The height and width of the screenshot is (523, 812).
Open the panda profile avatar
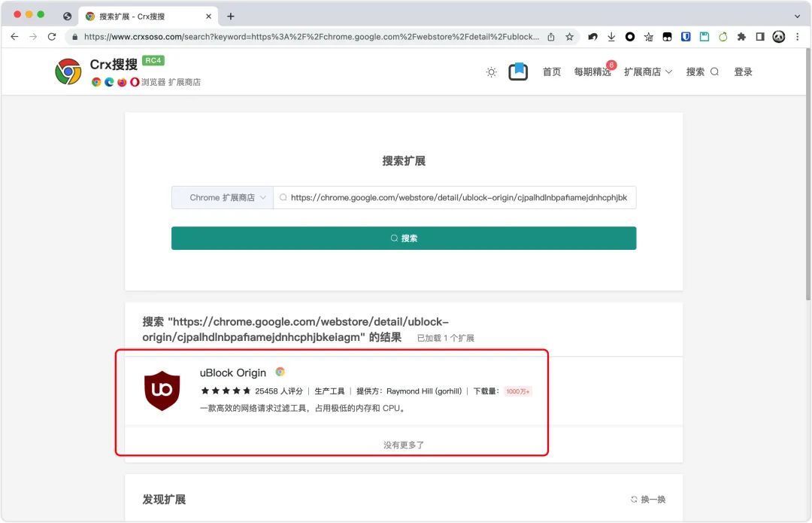[x=779, y=37]
